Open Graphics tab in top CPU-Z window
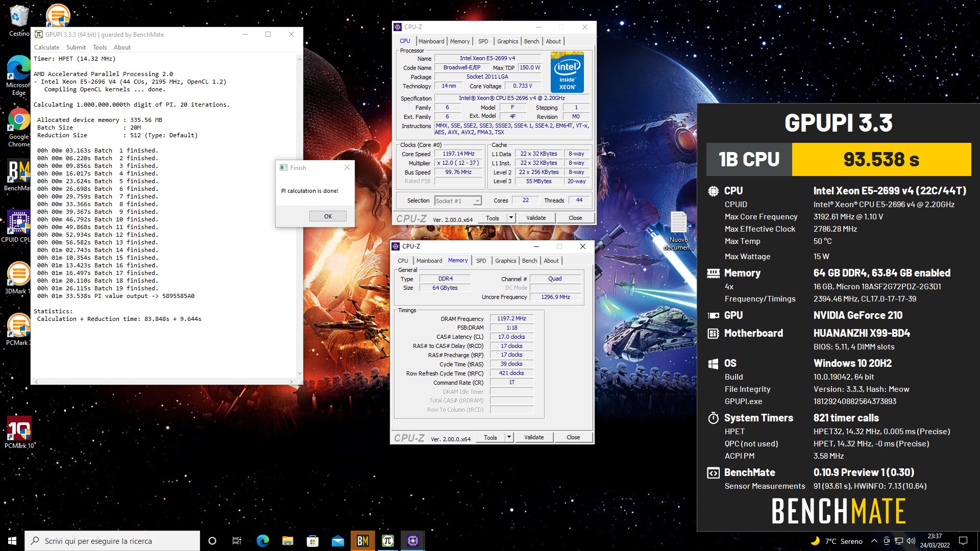Viewport: 980px width, 551px height. (x=507, y=41)
